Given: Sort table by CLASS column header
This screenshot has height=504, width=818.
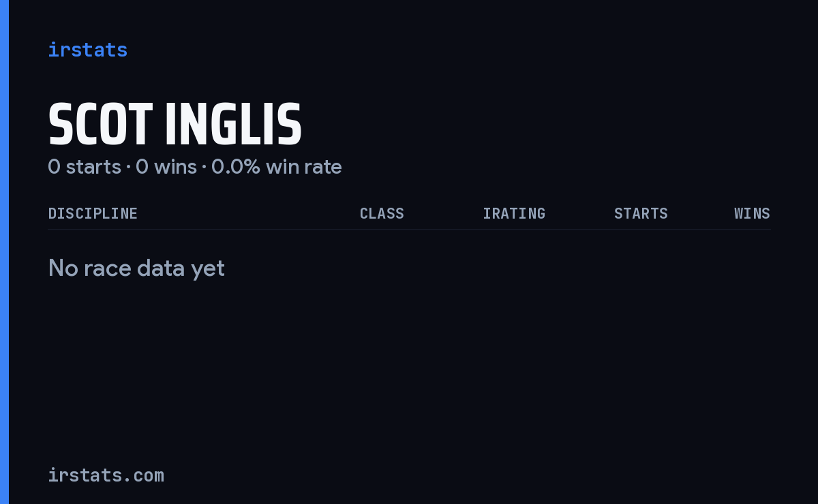Looking at the screenshot, I should pos(382,213).
